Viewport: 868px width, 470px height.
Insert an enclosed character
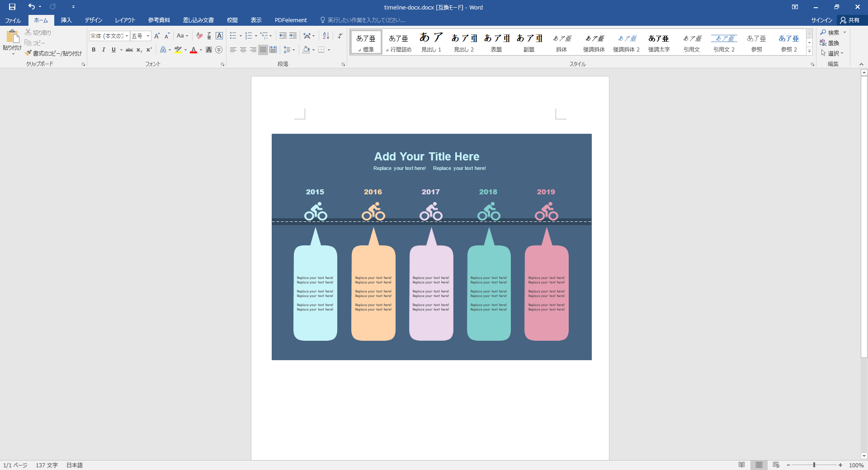click(x=219, y=50)
